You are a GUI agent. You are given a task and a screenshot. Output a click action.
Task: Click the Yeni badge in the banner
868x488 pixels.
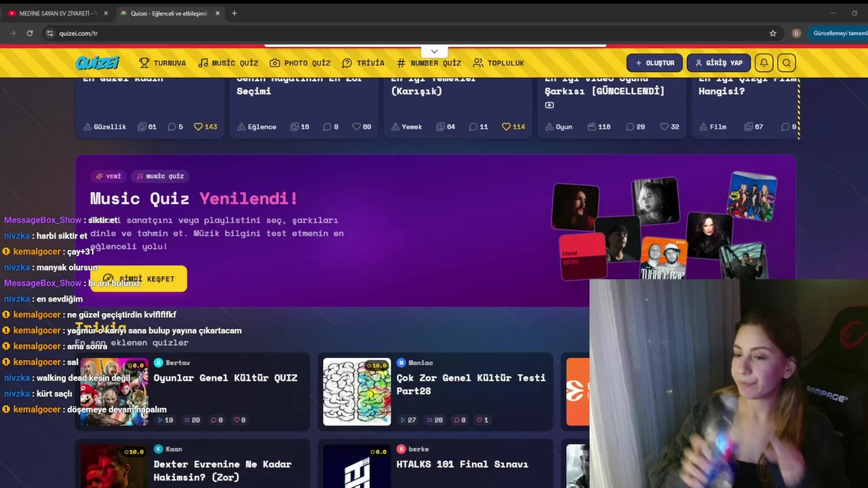click(x=108, y=176)
